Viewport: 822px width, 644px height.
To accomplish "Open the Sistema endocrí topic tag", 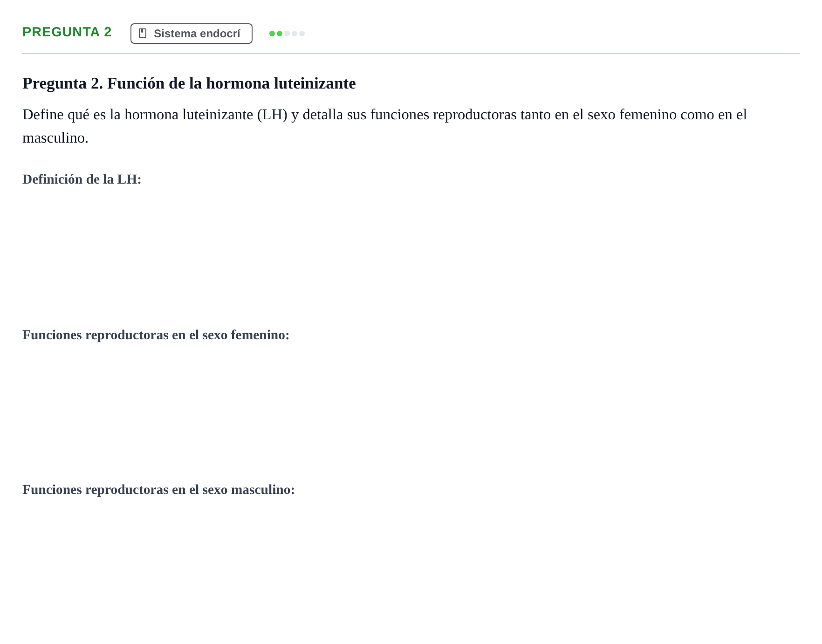I will click(192, 34).
